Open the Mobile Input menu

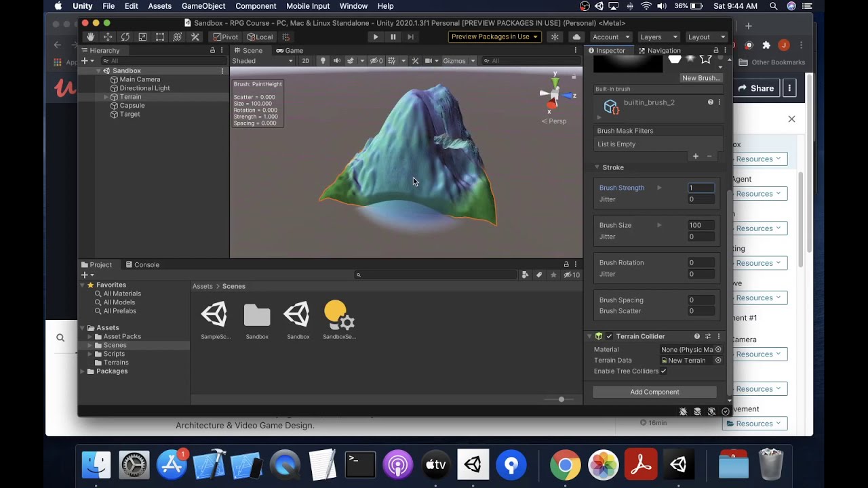click(308, 6)
